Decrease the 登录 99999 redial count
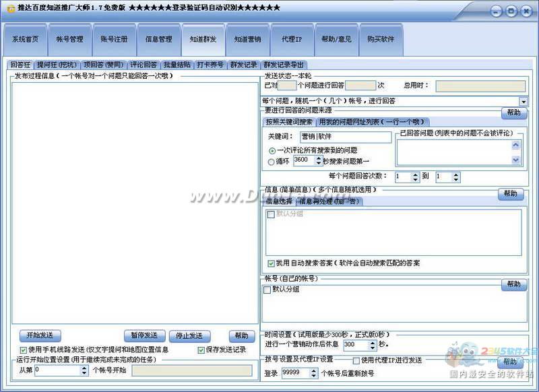 coord(313,376)
